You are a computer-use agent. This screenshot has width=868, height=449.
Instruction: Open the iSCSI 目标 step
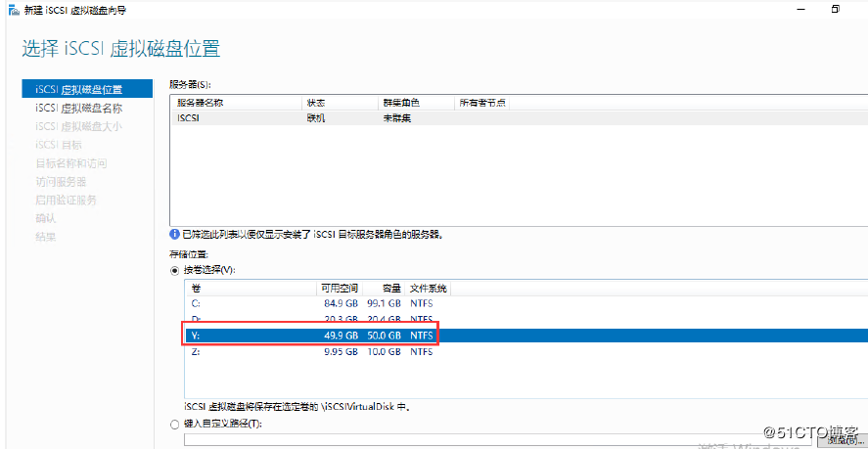pos(59,145)
